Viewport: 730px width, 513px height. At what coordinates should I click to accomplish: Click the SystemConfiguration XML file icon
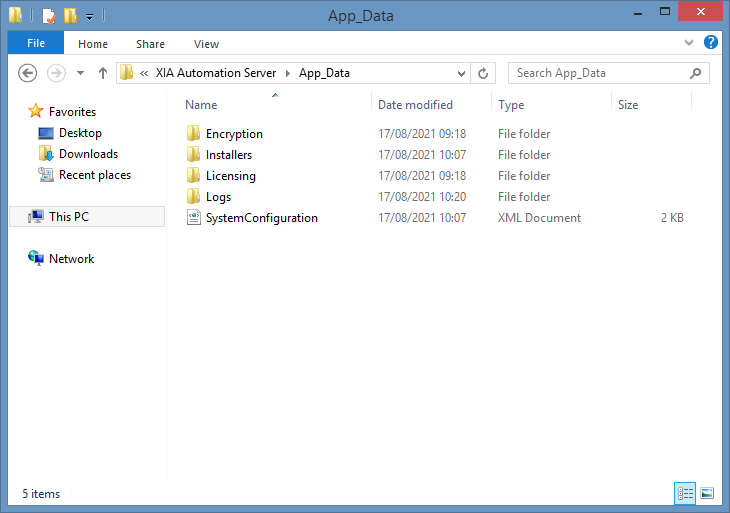coord(194,217)
